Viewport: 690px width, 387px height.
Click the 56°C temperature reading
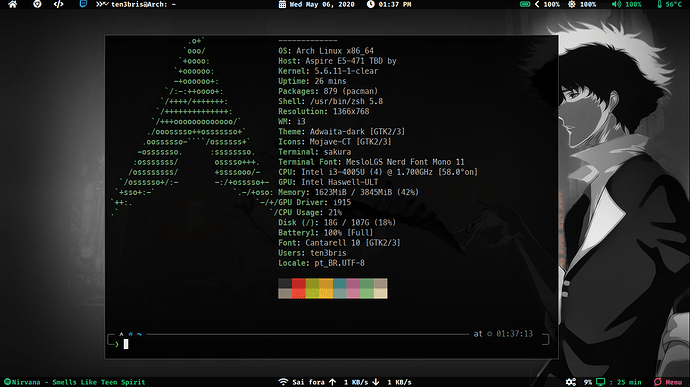[674, 4]
